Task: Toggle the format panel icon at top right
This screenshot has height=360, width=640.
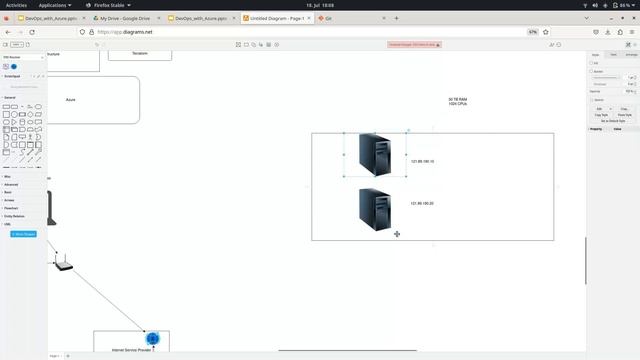Action: pyautogui.click(x=628, y=44)
